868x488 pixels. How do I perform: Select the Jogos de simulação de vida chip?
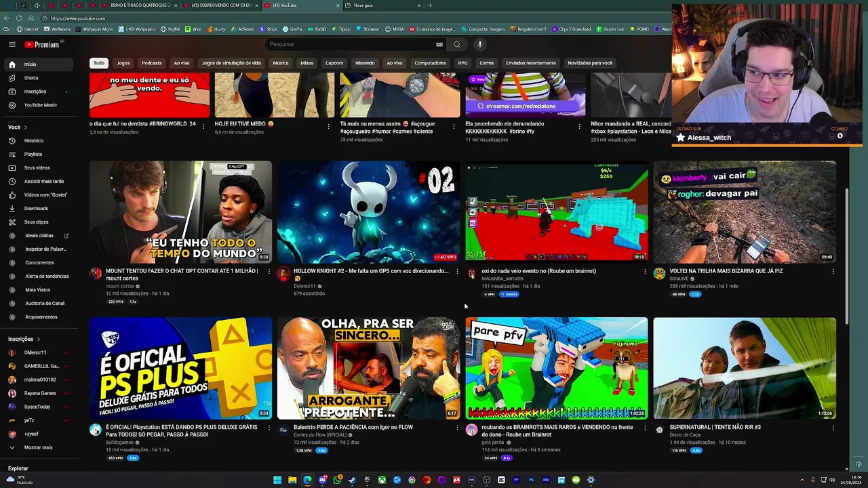point(231,63)
